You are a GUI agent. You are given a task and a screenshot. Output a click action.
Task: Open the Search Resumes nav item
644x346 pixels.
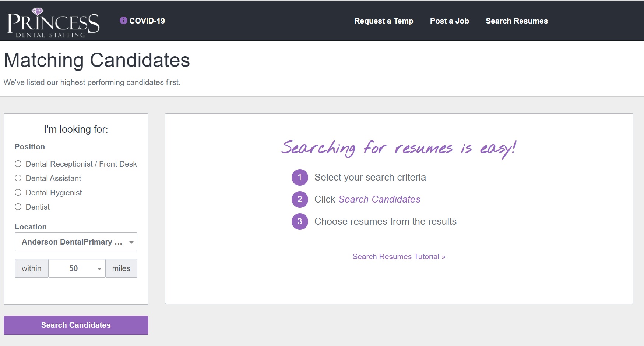517,21
